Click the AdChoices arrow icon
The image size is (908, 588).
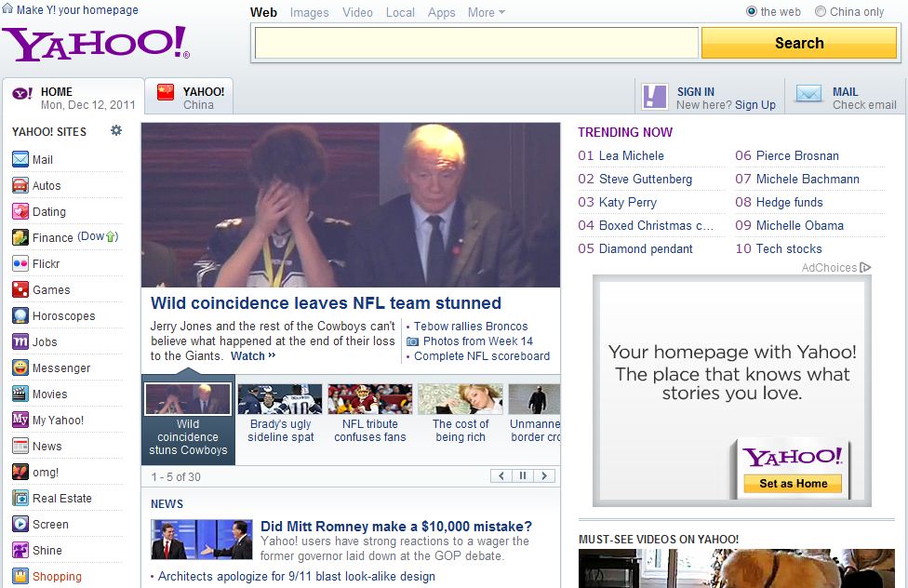click(x=866, y=268)
